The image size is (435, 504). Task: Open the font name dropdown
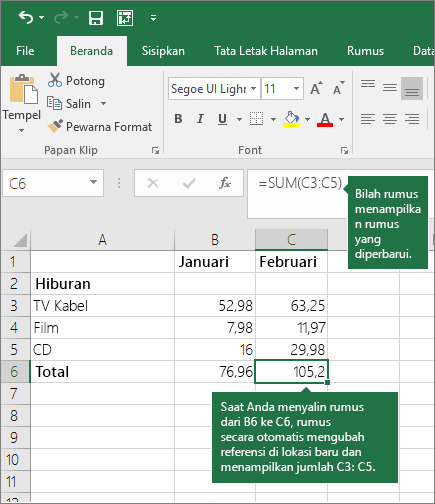point(254,89)
